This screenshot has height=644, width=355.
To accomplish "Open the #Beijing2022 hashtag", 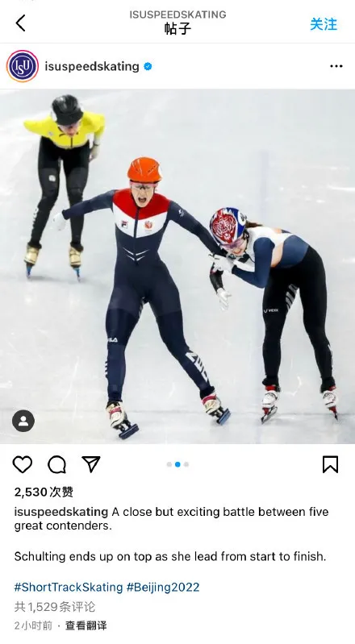I will click(x=163, y=587).
